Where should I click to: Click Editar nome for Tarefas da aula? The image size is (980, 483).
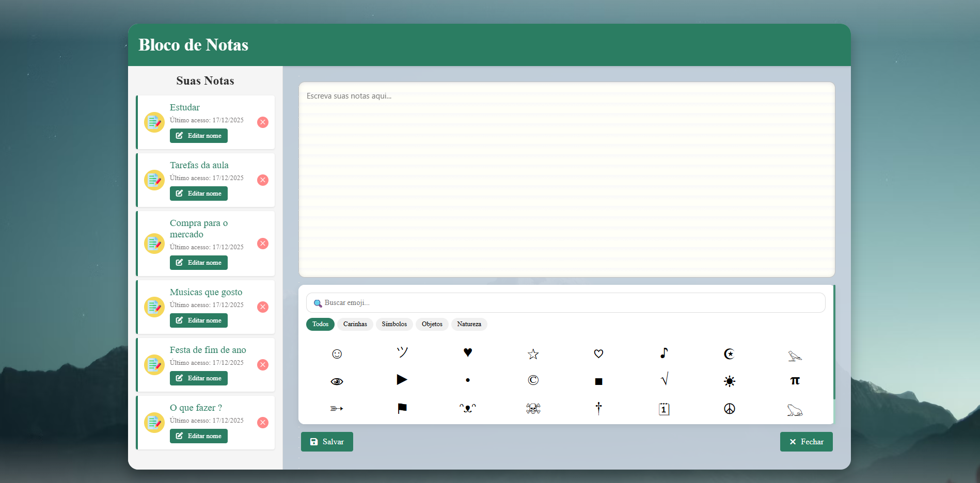coord(199,194)
